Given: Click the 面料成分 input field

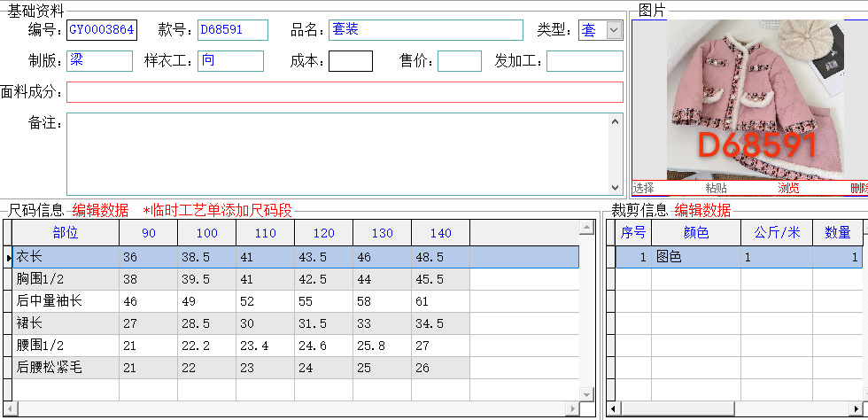Looking at the screenshot, I should point(345,92).
